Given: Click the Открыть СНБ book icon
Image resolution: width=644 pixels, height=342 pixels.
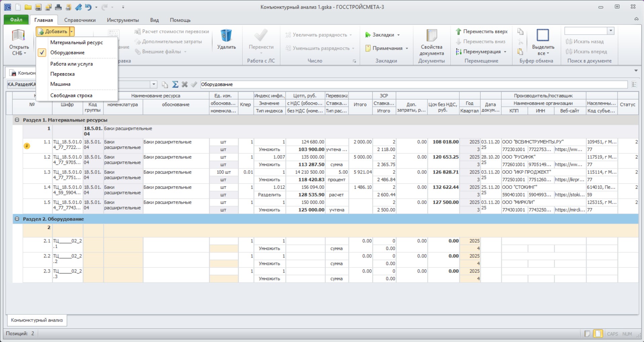Looking at the screenshot, I should click(x=18, y=36).
